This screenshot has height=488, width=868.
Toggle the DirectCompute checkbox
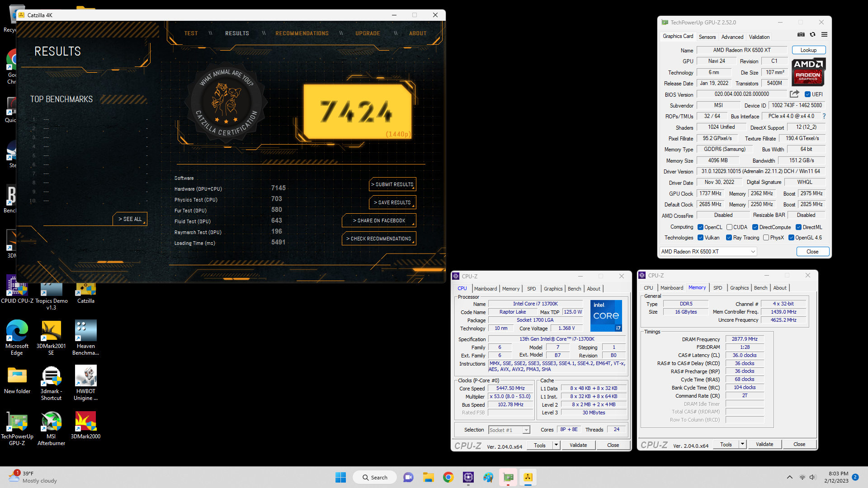pos(755,227)
